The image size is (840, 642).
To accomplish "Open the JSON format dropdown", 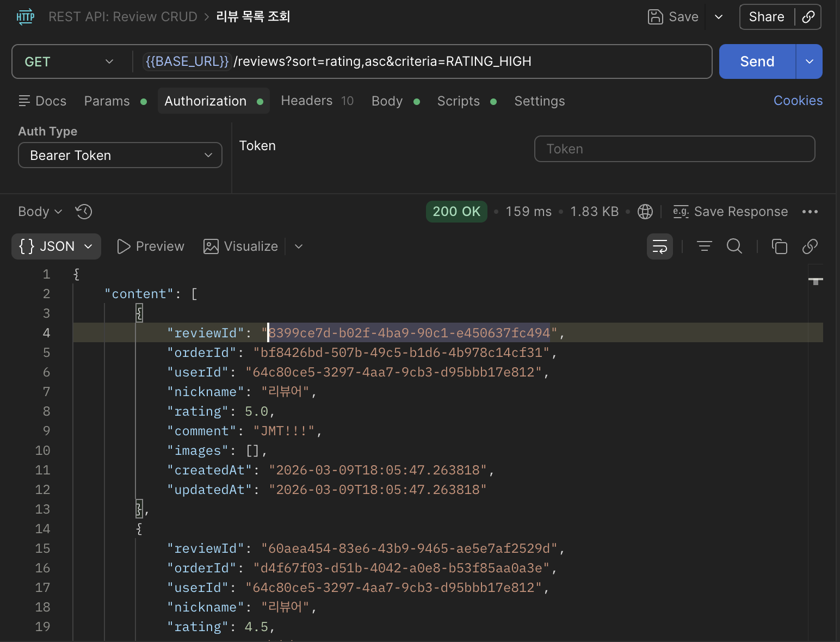I will point(56,246).
